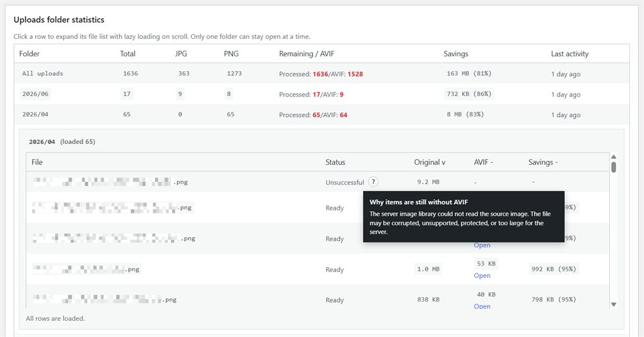The image size is (644, 337).
Task: Expand the All uploads folder row
Action: click(321, 74)
